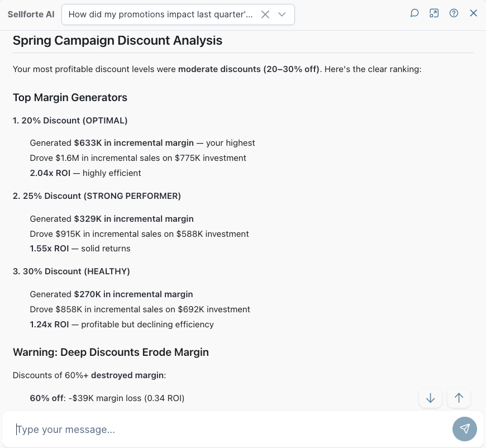Click 'Drove $915K in incremental sales' line
Screen dimensions: 486x448
click(x=139, y=234)
